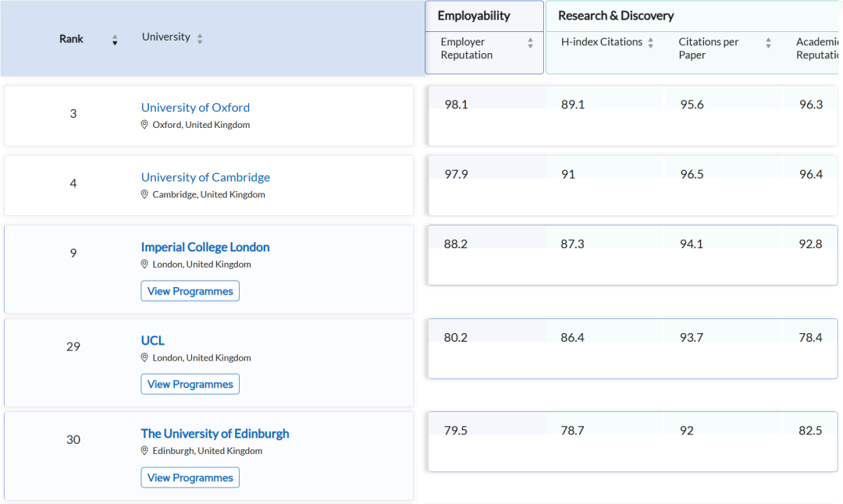
Task: Click Edinburgh, United Kingdom location text
Action: (x=208, y=452)
